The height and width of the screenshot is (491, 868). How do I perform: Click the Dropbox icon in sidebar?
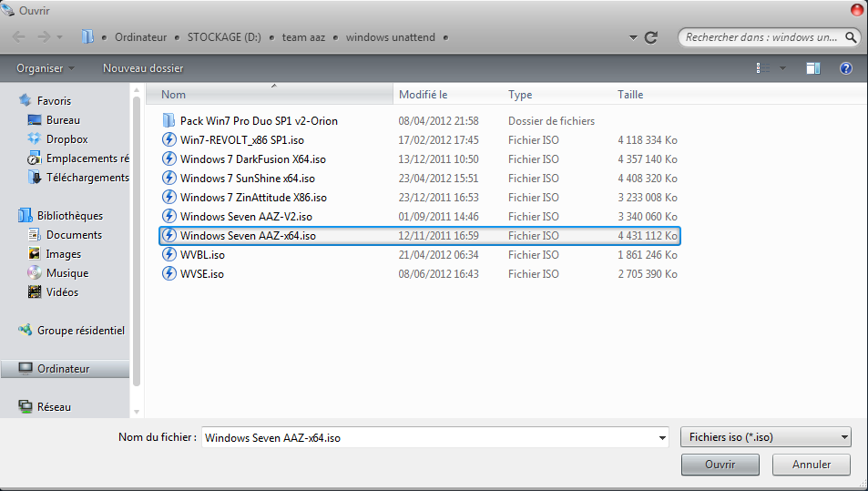coord(35,139)
